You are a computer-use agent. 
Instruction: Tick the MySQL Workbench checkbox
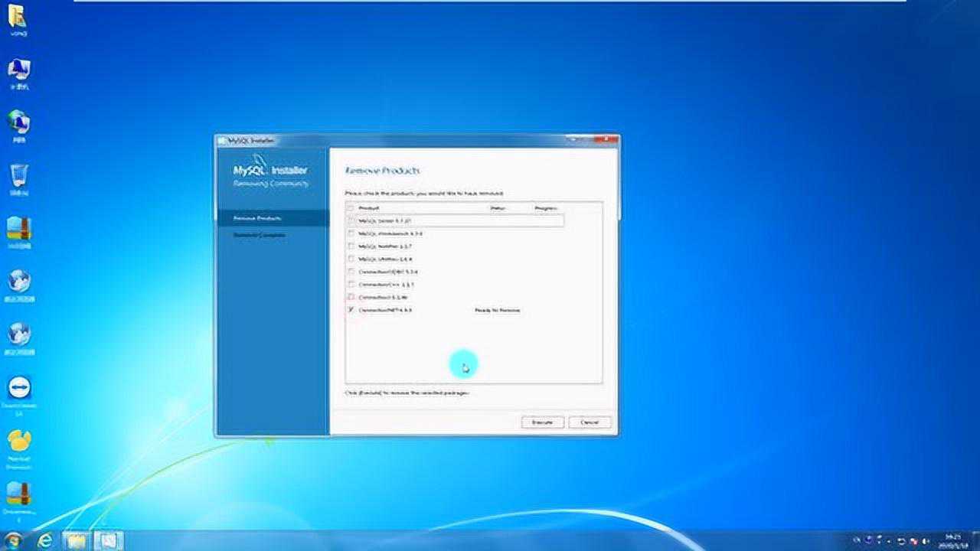(351, 233)
